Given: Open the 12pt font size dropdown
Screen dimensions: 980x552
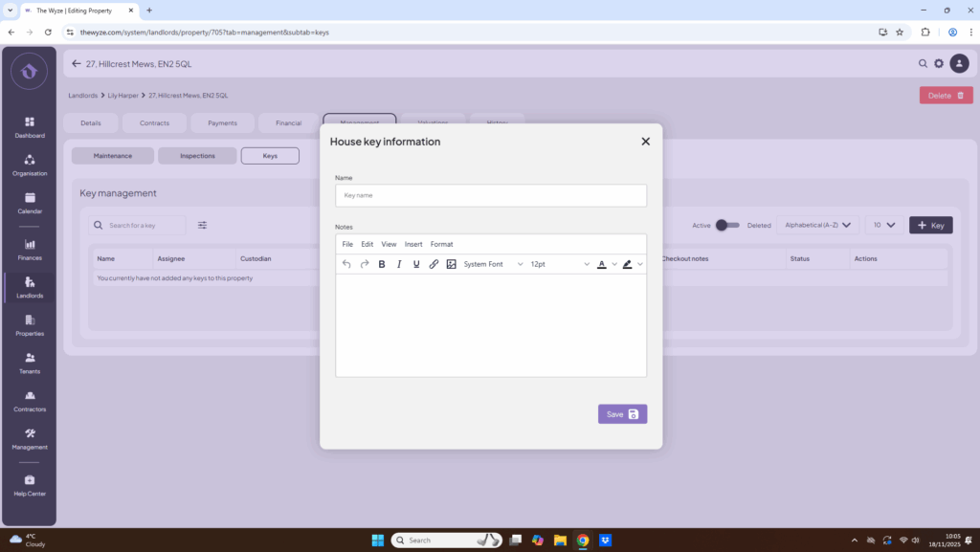Looking at the screenshot, I should click(560, 264).
